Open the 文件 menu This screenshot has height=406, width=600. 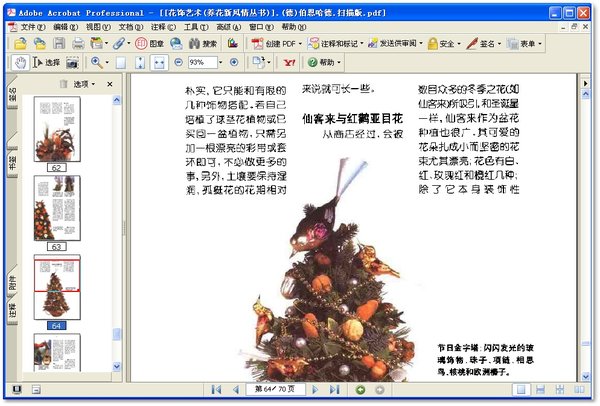tap(33, 27)
